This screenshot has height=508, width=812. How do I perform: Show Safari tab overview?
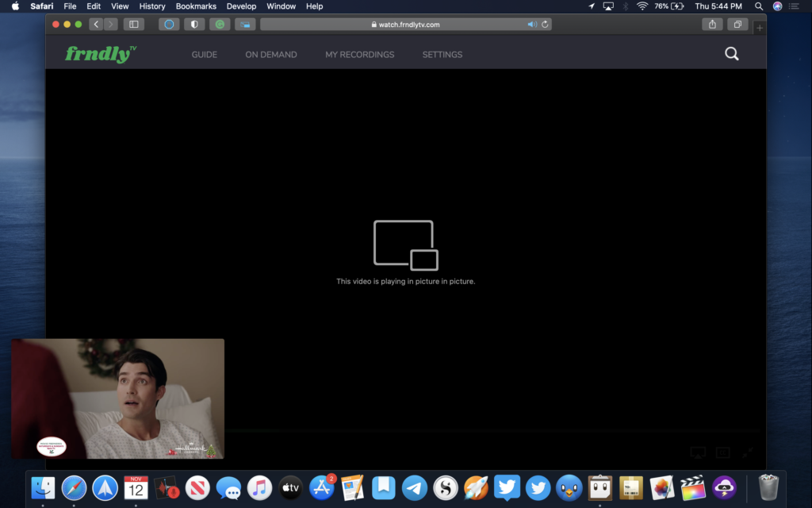pyautogui.click(x=737, y=25)
